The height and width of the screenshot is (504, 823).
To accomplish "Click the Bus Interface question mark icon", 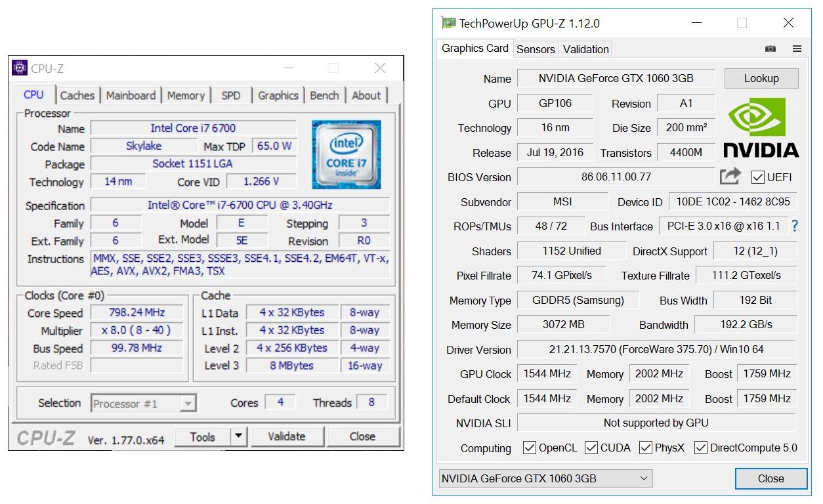I will tap(795, 226).
